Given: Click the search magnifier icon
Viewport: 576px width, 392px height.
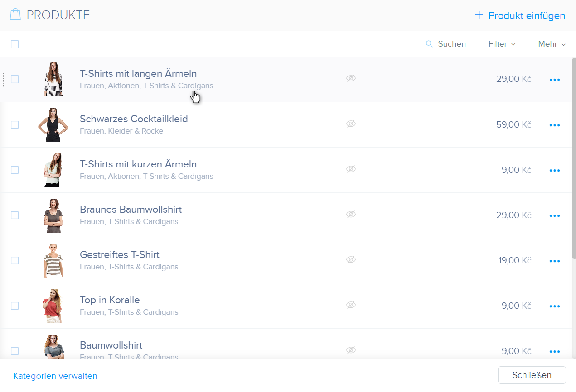Looking at the screenshot, I should [x=429, y=44].
